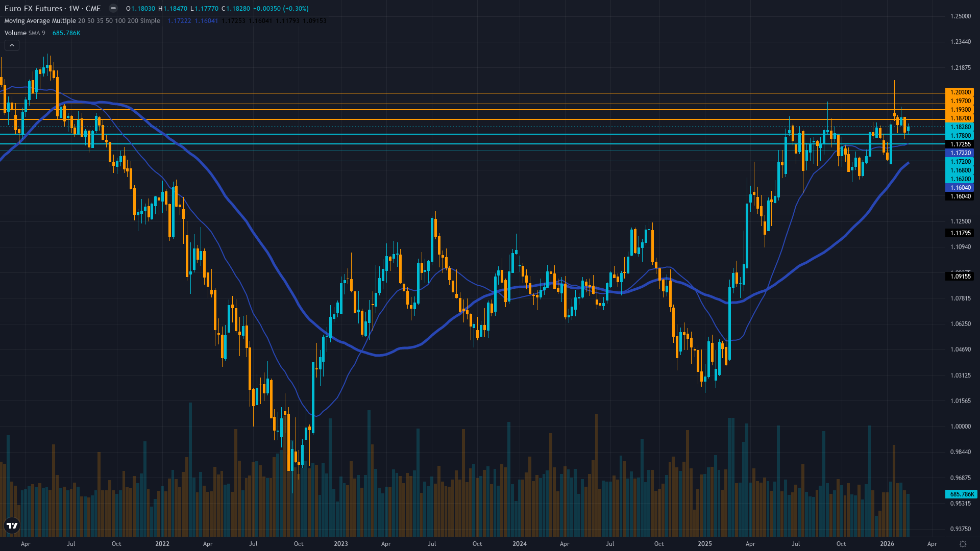
Task: Click the pill icon beside the CME title
Action: tap(113, 8)
